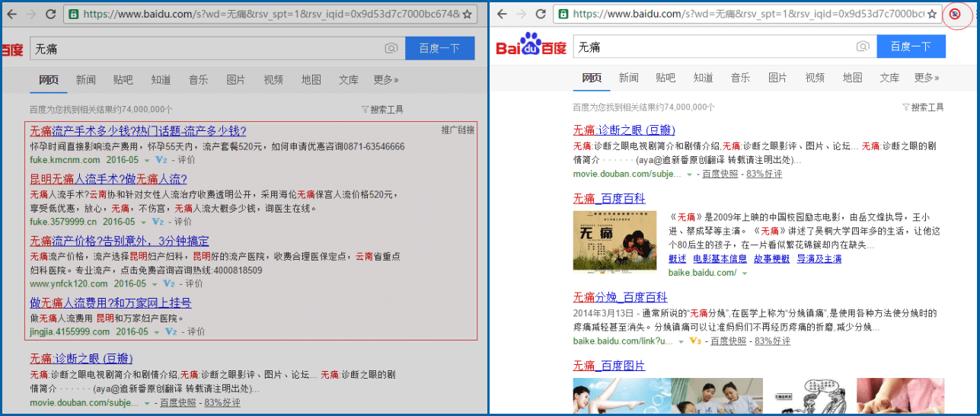Open the ad link 昆明无痛人流手术?做无痛人流?
Image resolution: width=980 pixels, height=416 pixels.
pyautogui.click(x=108, y=180)
